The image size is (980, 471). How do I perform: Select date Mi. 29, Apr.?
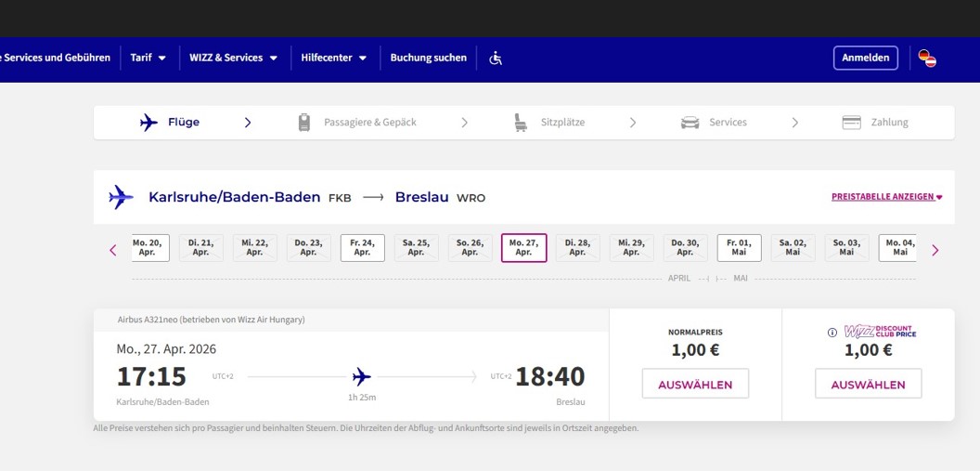pos(631,248)
